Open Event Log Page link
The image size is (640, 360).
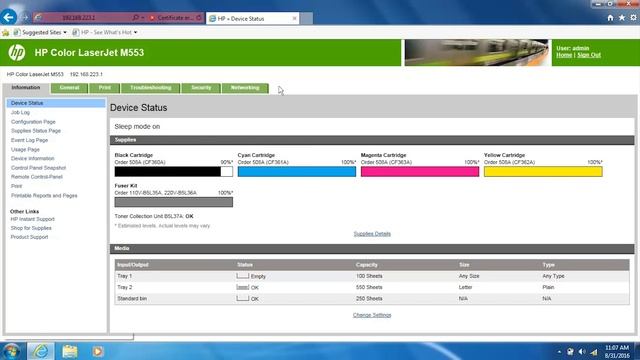pyautogui.click(x=29, y=140)
